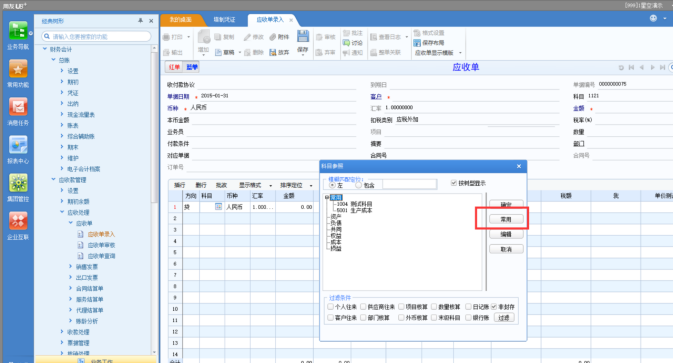Click the 取消 button in dialog

coord(506,249)
